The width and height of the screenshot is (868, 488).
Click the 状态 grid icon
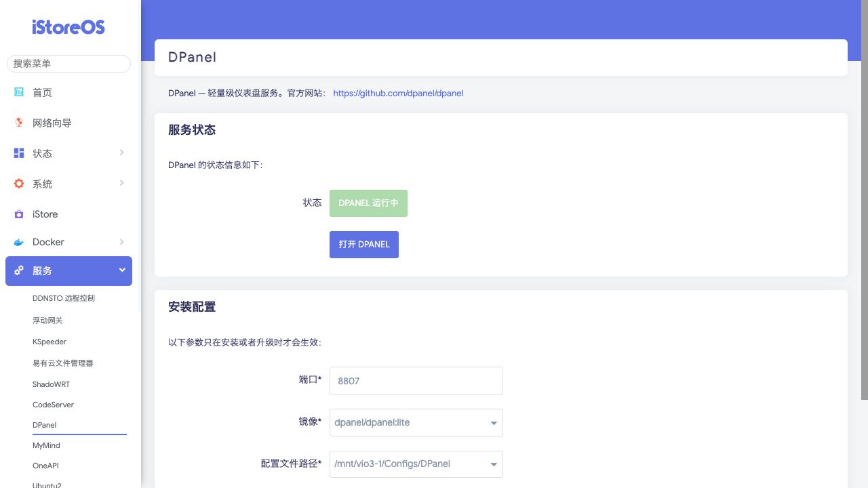coord(19,153)
